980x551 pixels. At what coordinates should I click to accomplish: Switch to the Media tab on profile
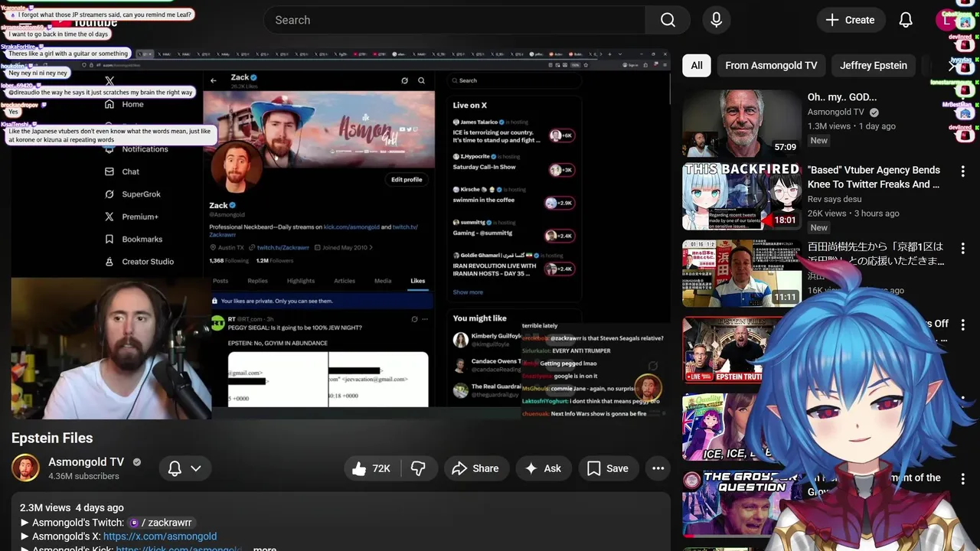383,281
